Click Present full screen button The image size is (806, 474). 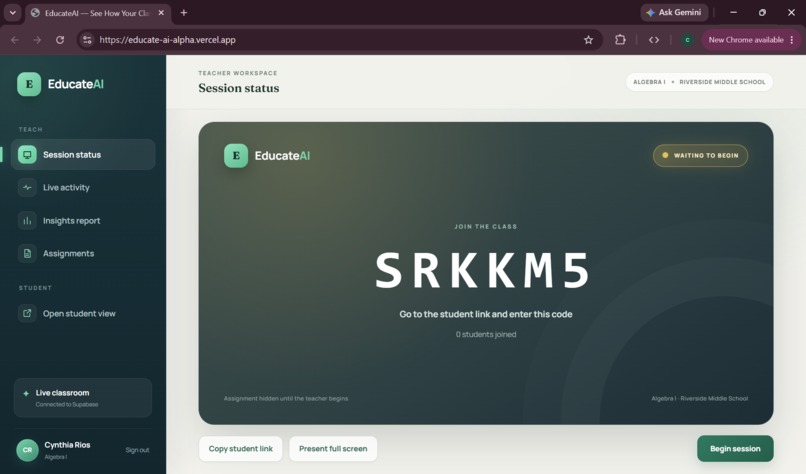(333, 449)
